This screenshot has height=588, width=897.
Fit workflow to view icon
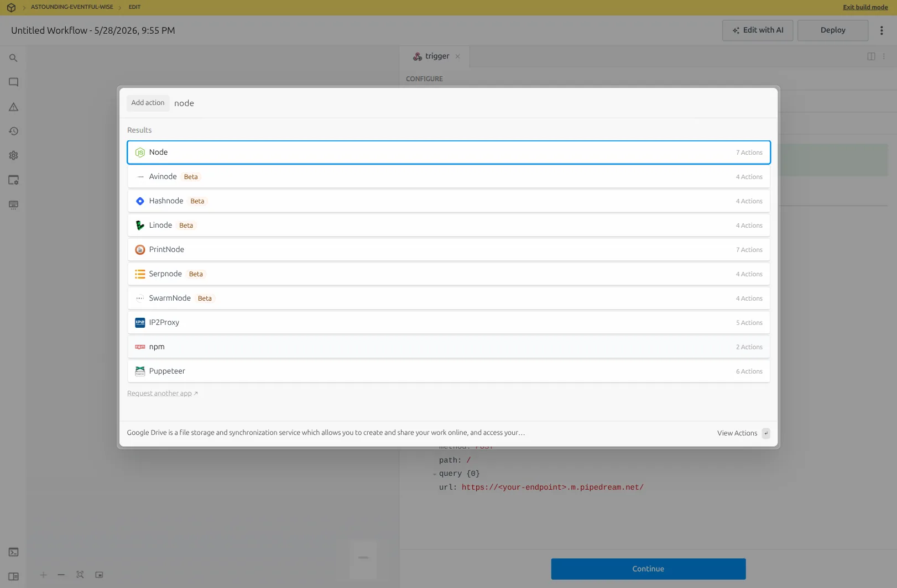click(80, 575)
